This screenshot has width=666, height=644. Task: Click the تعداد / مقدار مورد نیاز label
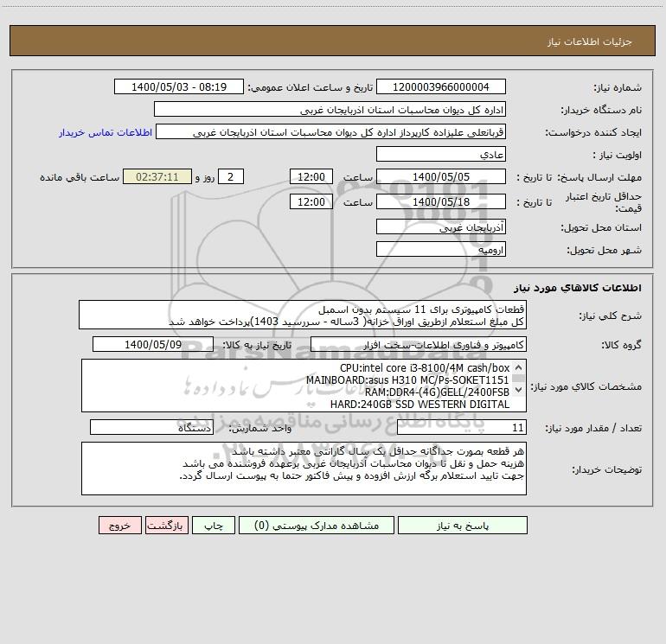593,428
